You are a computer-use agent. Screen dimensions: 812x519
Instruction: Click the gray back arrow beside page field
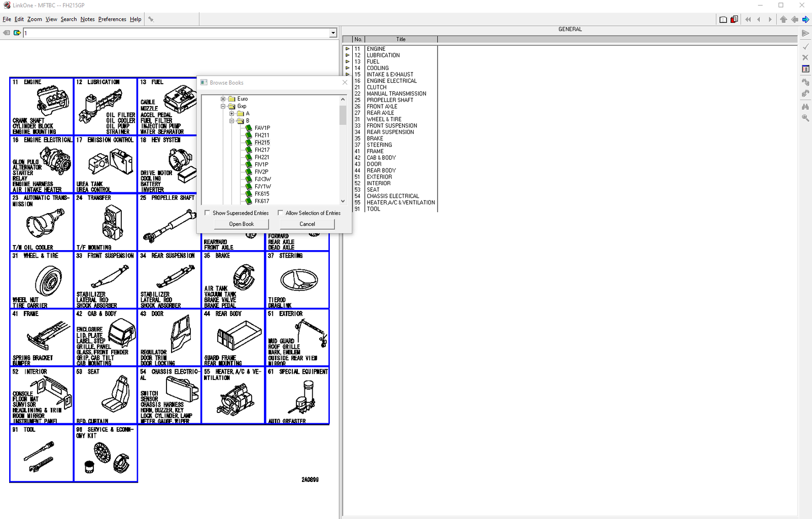point(7,33)
